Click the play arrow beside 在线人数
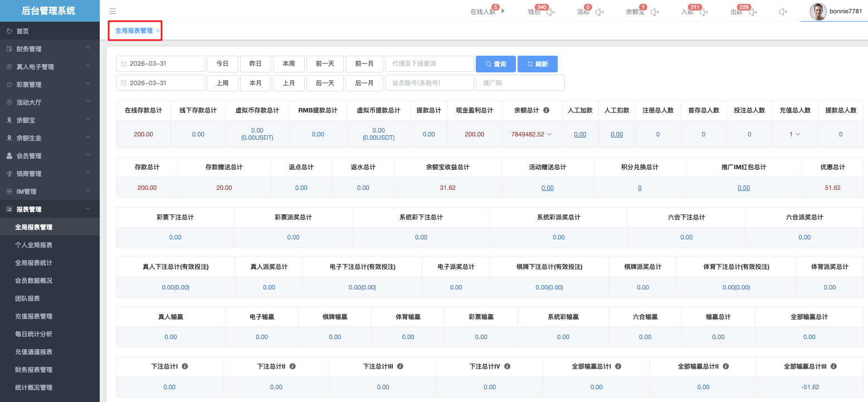This screenshot has height=402, width=868. (504, 11)
